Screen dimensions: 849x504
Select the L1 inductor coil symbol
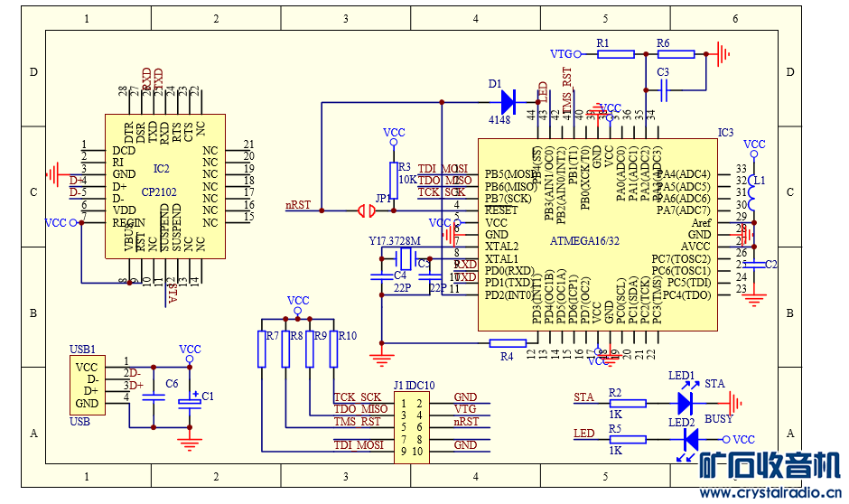point(752,192)
